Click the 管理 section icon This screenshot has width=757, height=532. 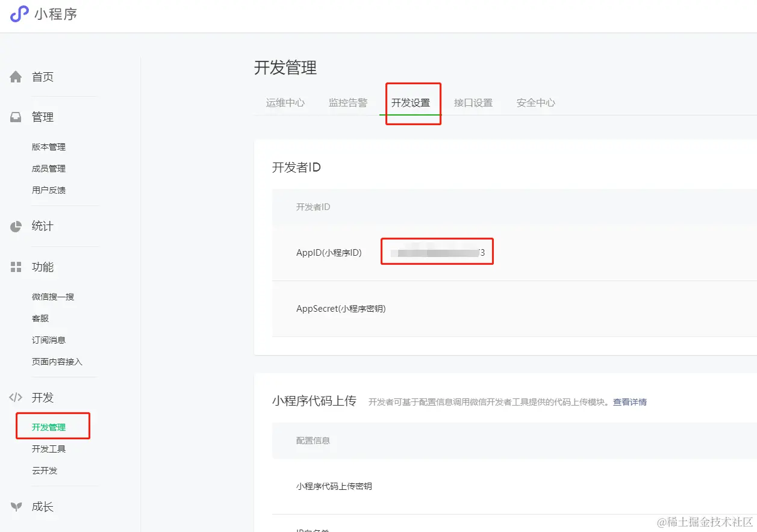click(15, 117)
